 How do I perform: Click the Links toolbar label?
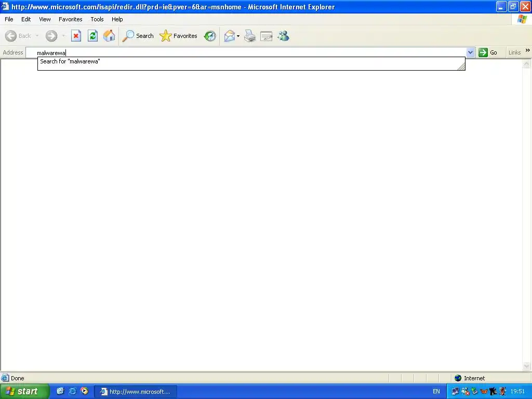(514, 52)
